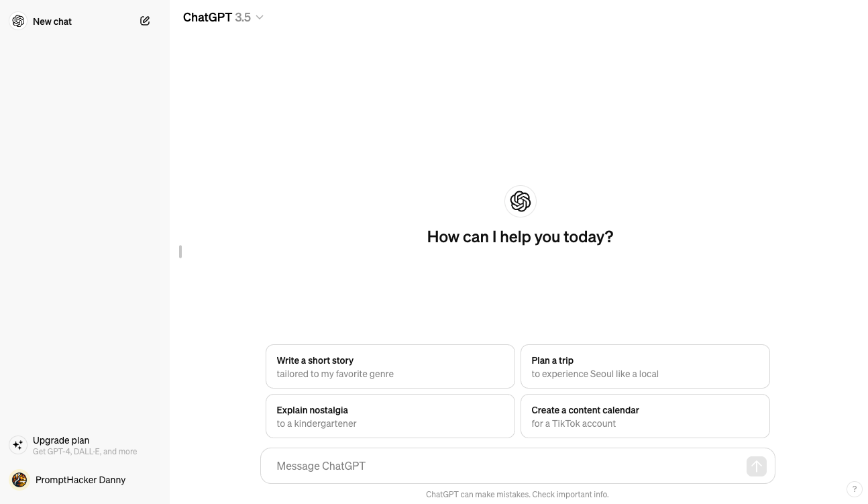The height and width of the screenshot is (504, 868).
Task: Select Create a content calendar card
Action: click(x=645, y=416)
